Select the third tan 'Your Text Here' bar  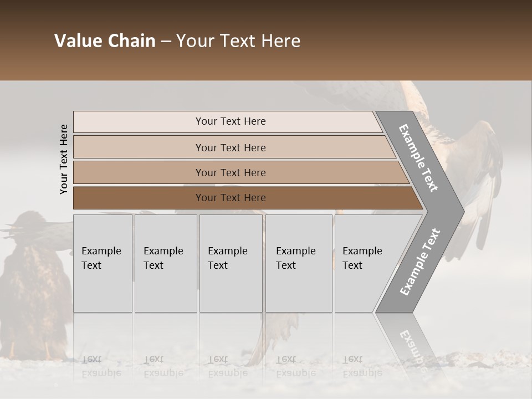(x=241, y=172)
